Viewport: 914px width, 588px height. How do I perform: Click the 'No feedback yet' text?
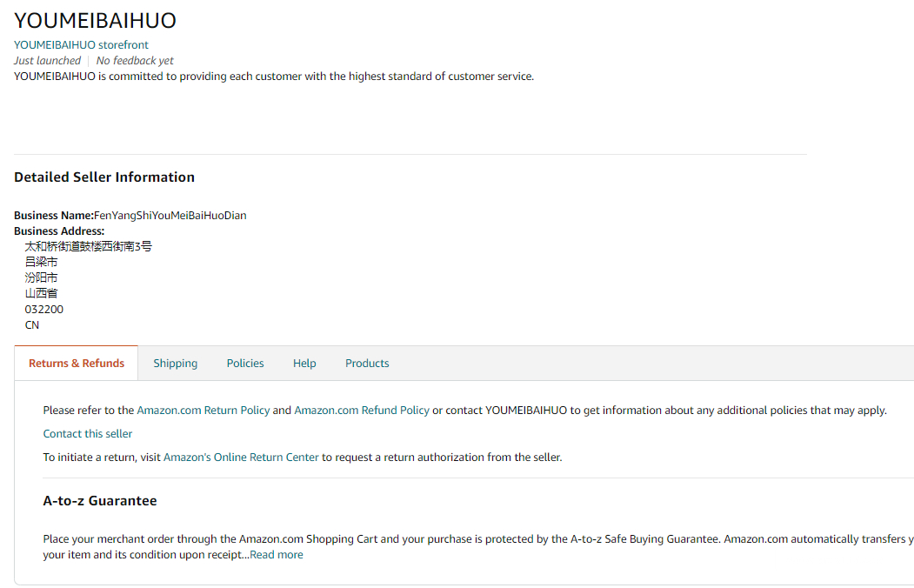(135, 60)
